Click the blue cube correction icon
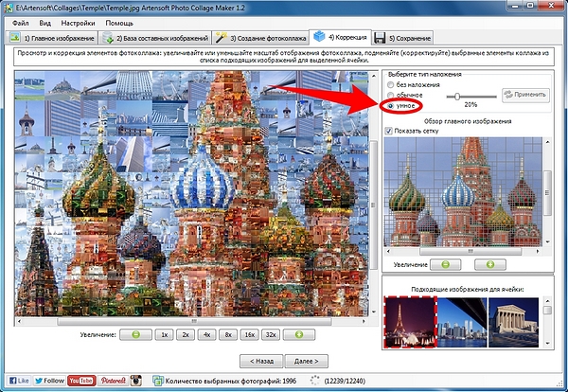The height and width of the screenshot is (392, 568). tap(319, 36)
